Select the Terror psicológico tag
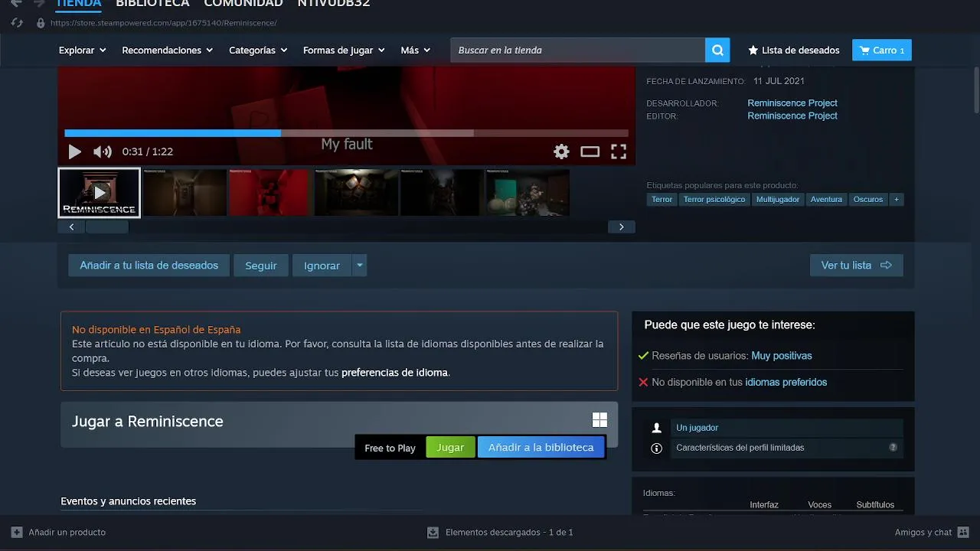The image size is (980, 551). [x=714, y=199]
